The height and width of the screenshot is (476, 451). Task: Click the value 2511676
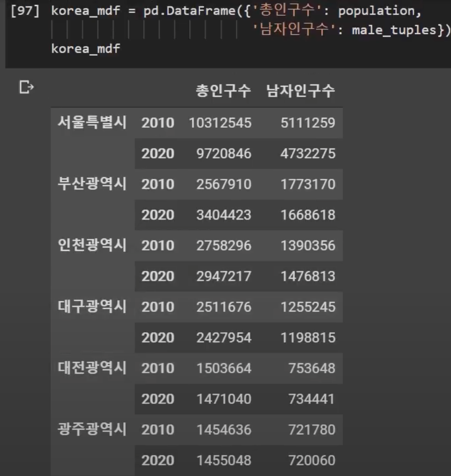coord(224,307)
